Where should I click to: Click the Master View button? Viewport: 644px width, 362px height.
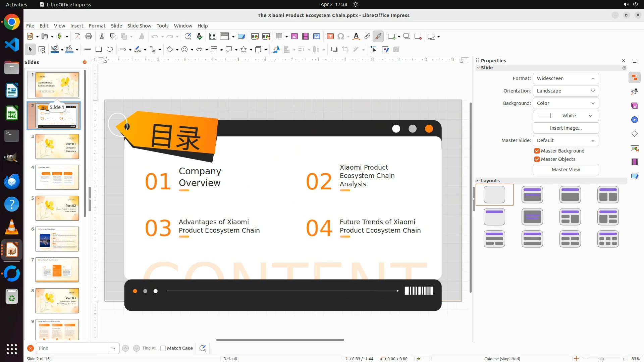(x=566, y=170)
